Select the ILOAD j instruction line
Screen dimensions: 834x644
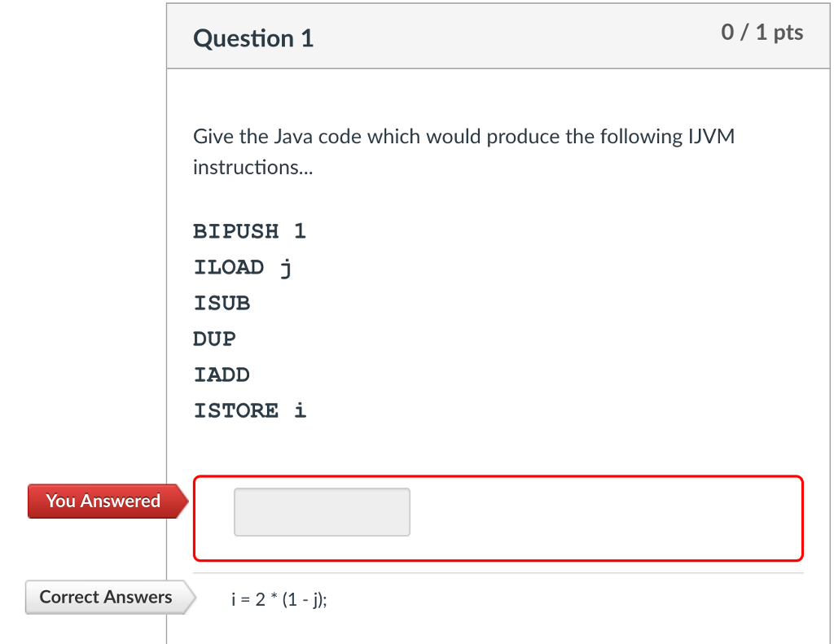pyautogui.click(x=242, y=267)
